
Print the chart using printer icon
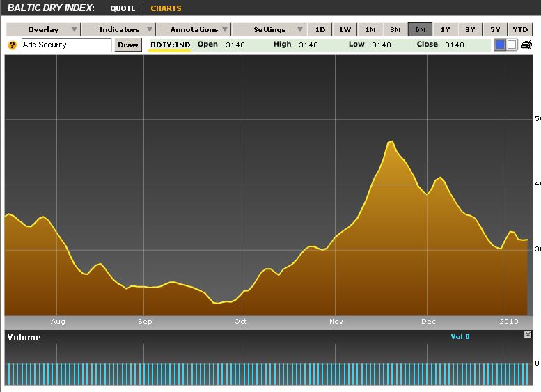[526, 45]
